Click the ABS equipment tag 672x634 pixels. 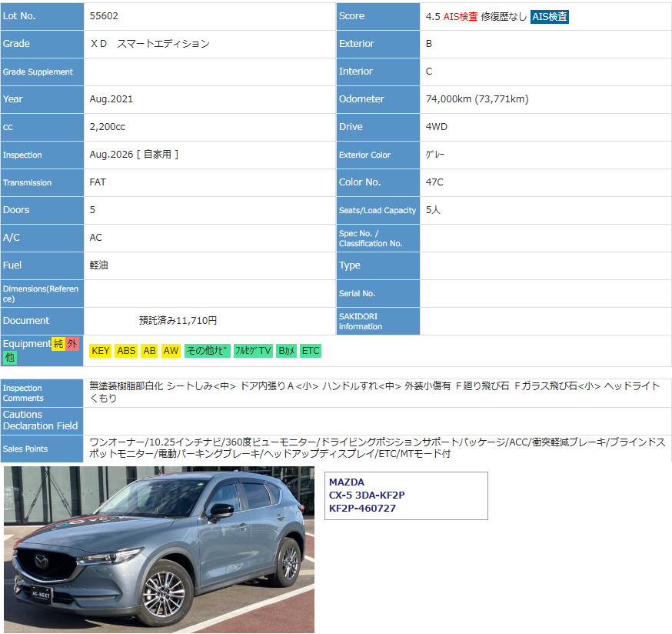[126, 351]
